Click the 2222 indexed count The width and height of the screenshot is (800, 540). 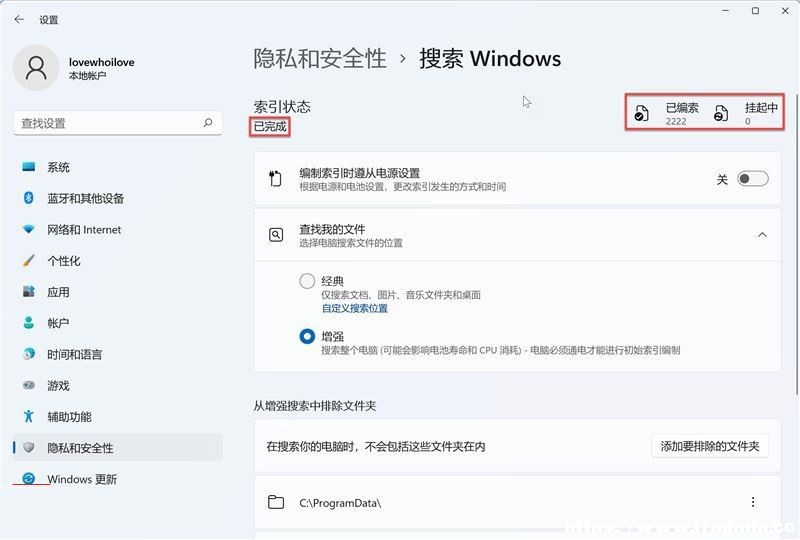tap(676, 121)
